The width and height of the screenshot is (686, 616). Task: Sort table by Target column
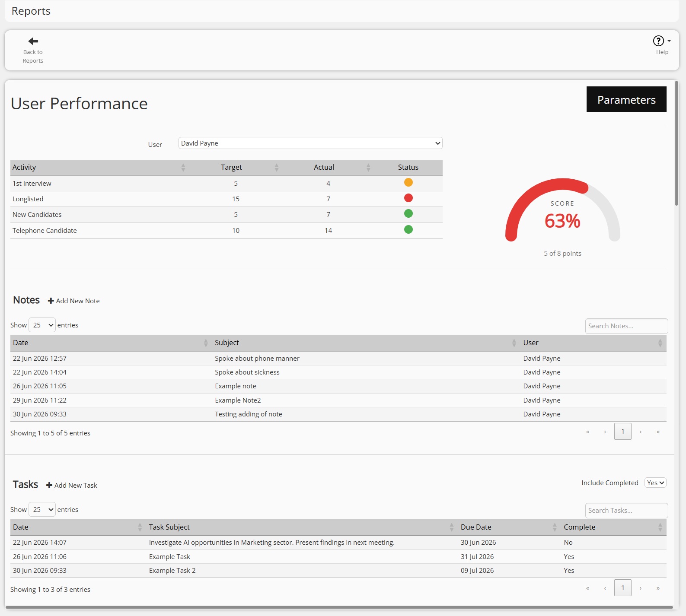235,168
